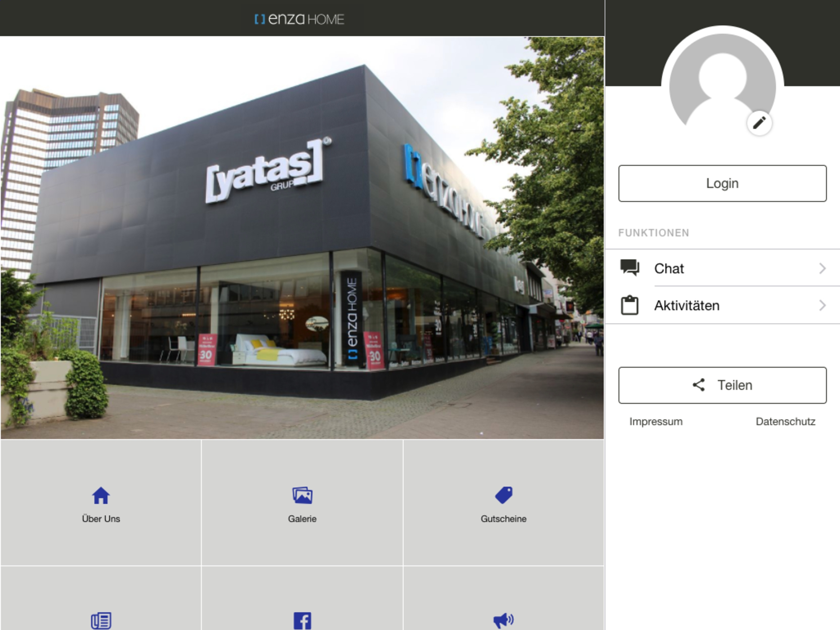Open the Facebook icon tile
This screenshot has height=630, width=840.
pos(302,620)
